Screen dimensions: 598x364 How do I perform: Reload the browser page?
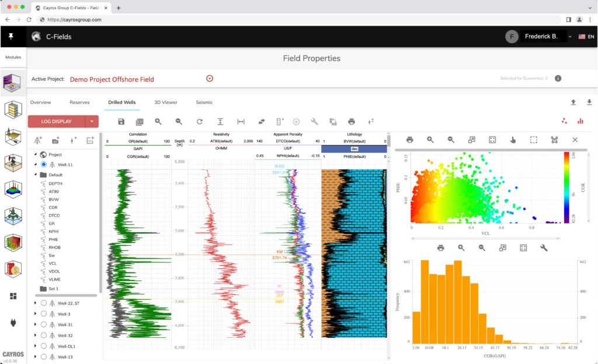[x=29, y=19]
